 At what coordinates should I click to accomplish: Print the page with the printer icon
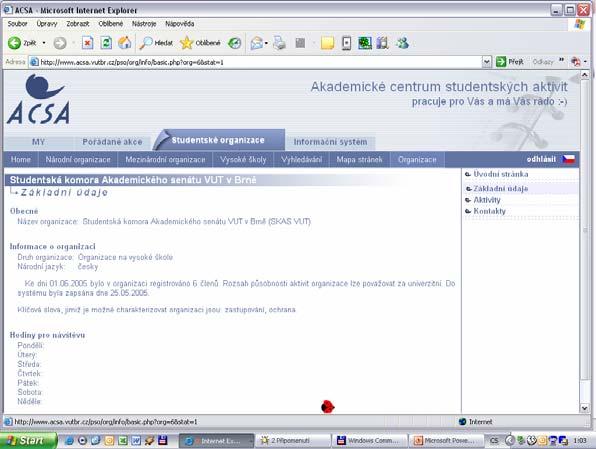(x=280, y=43)
